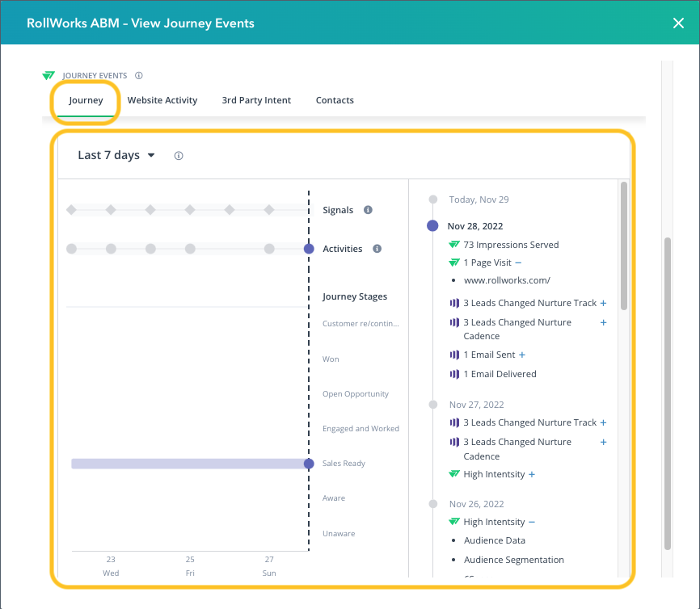Screen dimensions: 700x609
Task: Click the Engaged and Worked stage label
Action: (x=361, y=429)
